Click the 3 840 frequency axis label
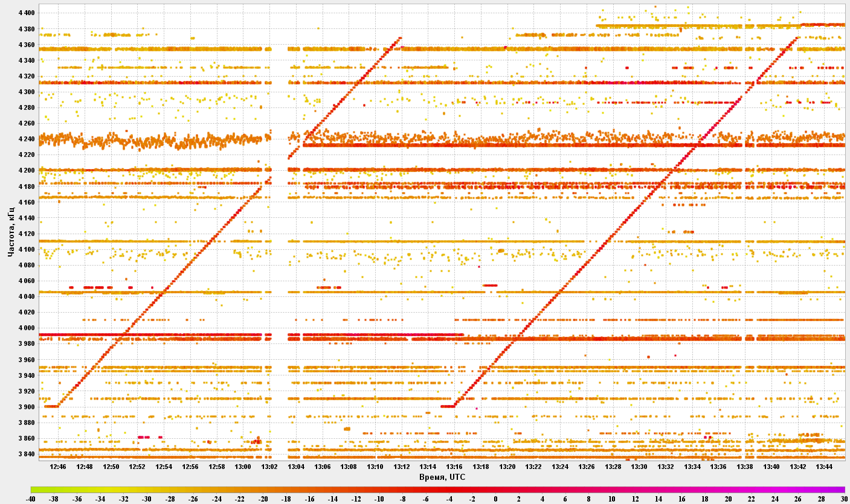Screen dimensions: 850x504 pos(27,455)
